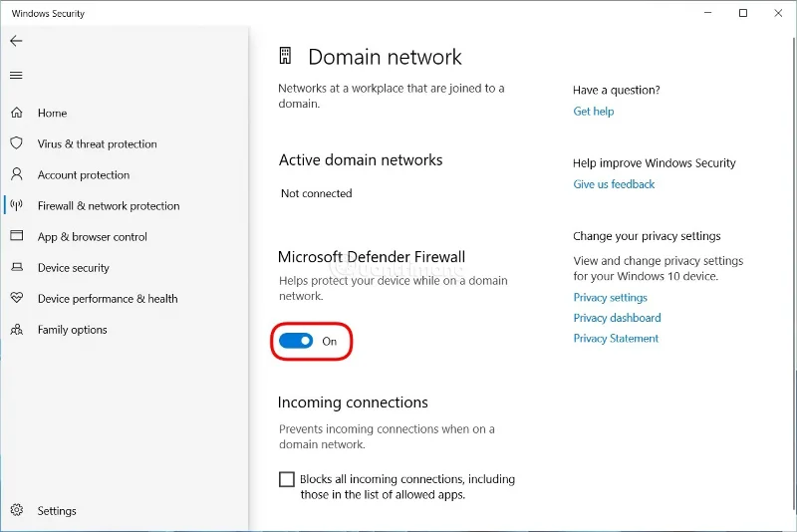Click the Account protection person icon
Screen dimensions: 797x532
(x=17, y=174)
